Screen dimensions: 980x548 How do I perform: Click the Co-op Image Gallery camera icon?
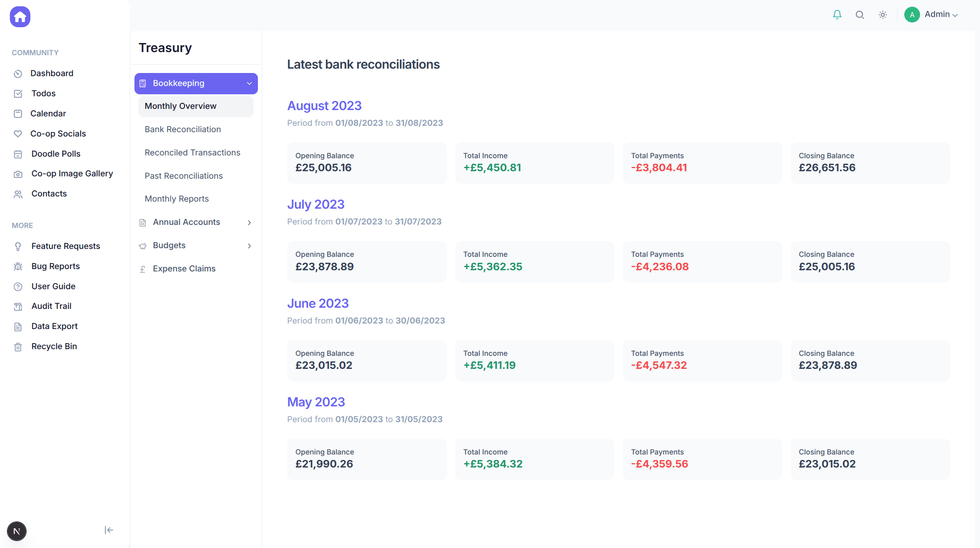pyautogui.click(x=18, y=174)
